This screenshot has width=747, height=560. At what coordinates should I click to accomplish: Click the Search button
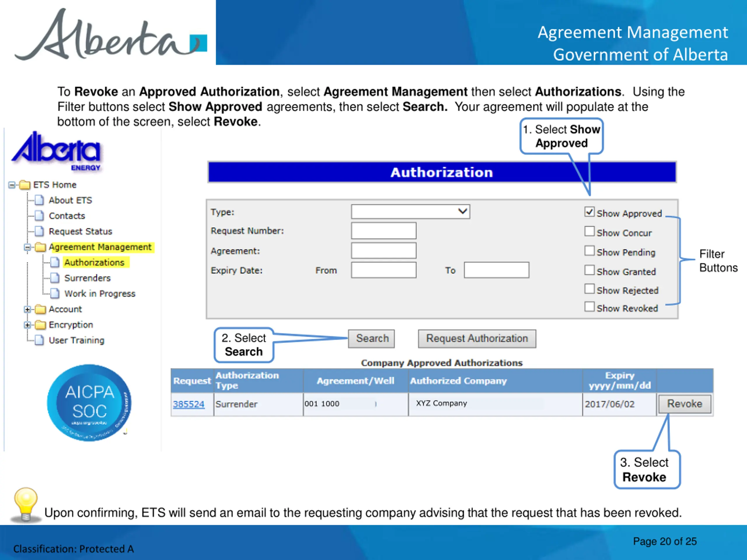tap(371, 339)
